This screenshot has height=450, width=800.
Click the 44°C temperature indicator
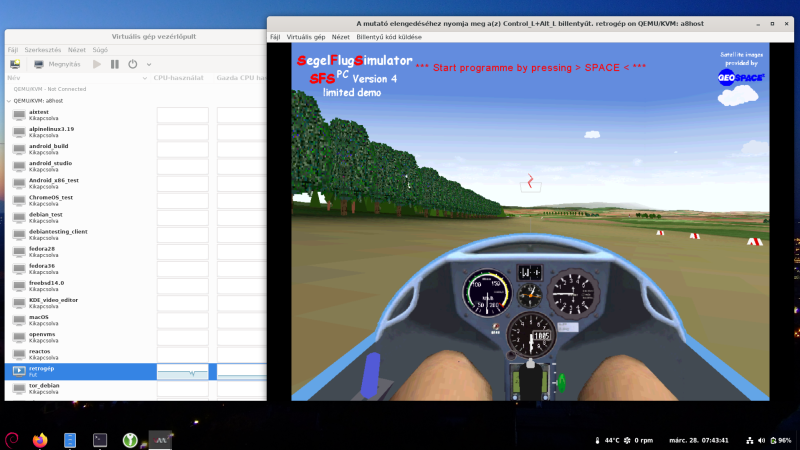click(x=607, y=440)
